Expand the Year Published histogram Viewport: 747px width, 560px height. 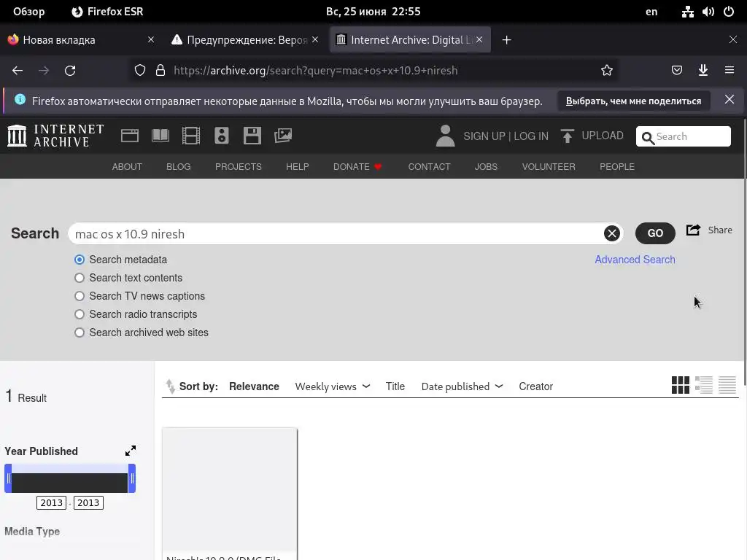[131, 451]
